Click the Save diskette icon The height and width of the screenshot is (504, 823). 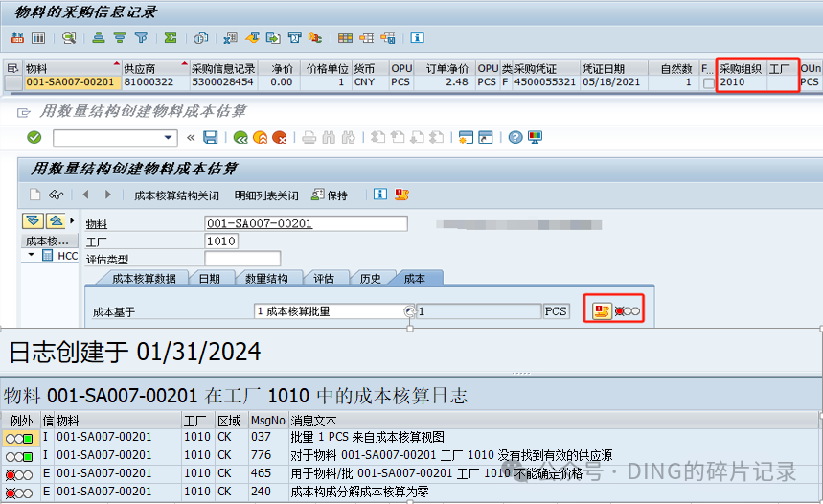coord(211,138)
